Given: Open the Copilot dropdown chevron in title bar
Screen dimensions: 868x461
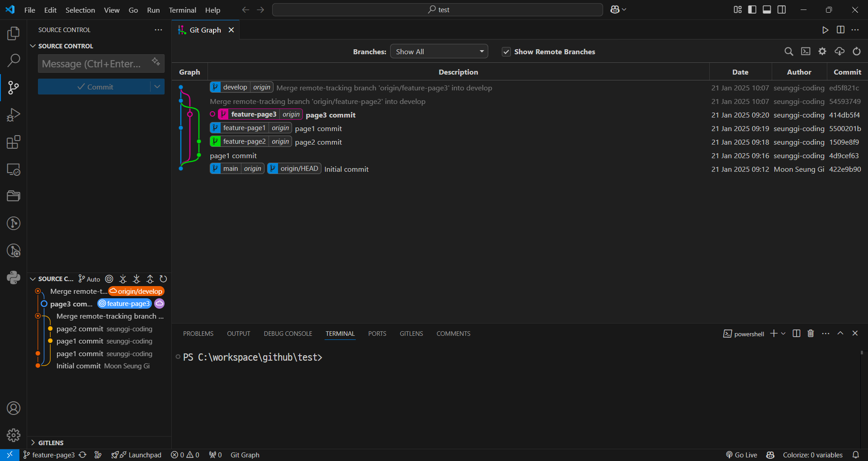Looking at the screenshot, I should (x=624, y=9).
